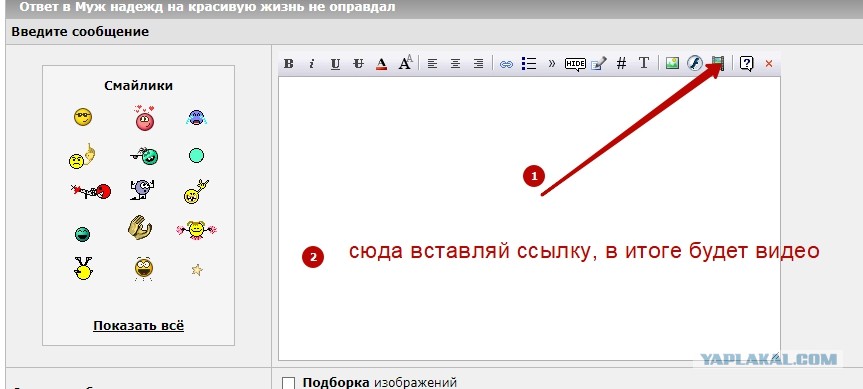Insert the small green laughing smiley
Viewport: 863px width, 389px height.
83,234
